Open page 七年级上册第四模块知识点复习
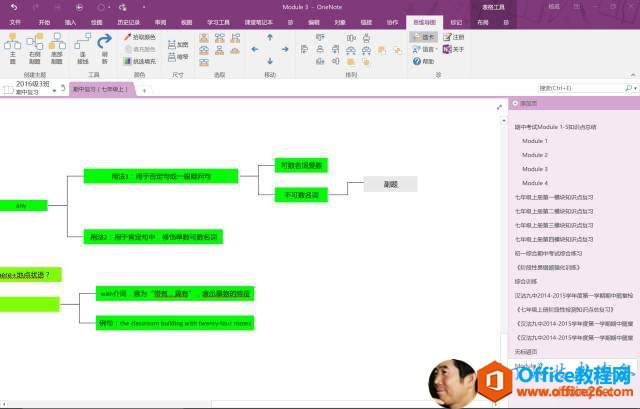This screenshot has width=640, height=409. 554,239
